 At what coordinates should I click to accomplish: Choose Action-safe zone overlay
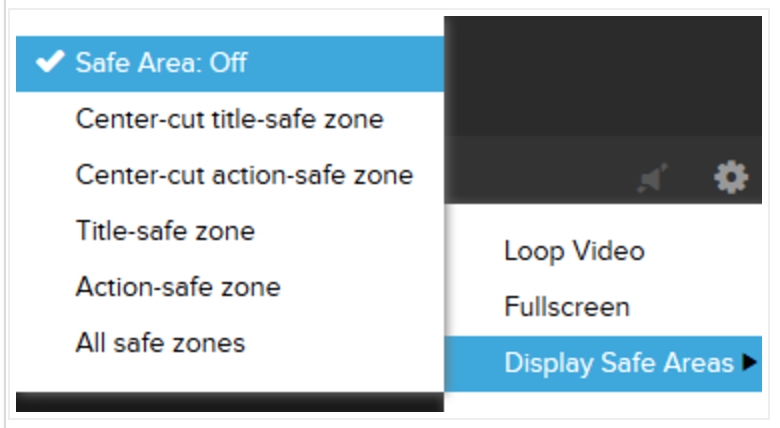click(230, 287)
